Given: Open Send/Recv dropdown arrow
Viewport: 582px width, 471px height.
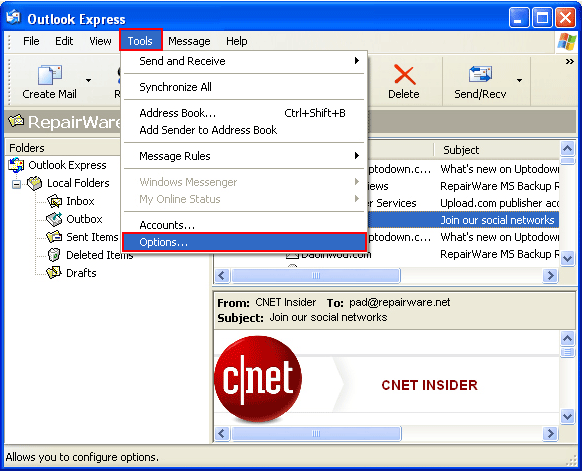Looking at the screenshot, I should pyautogui.click(x=519, y=80).
